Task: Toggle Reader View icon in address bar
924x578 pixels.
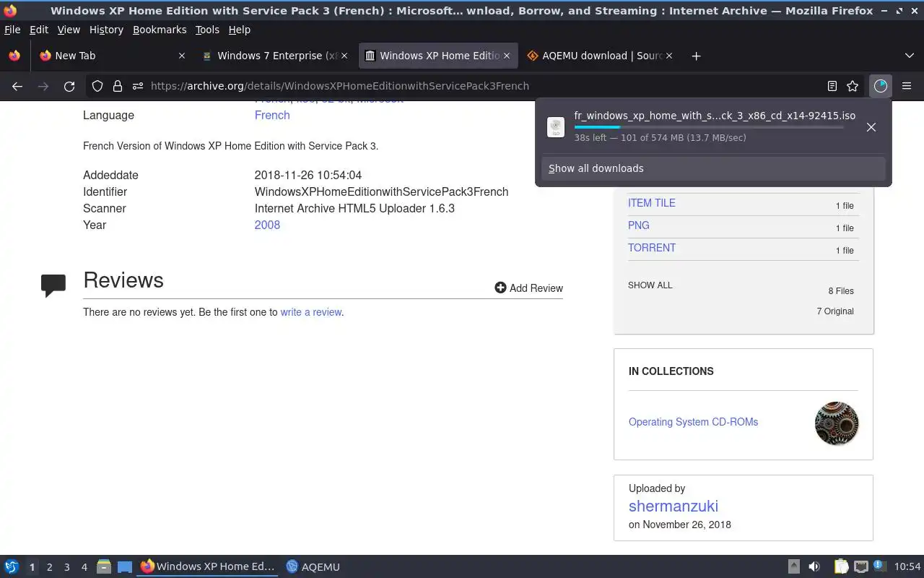Action: point(832,86)
